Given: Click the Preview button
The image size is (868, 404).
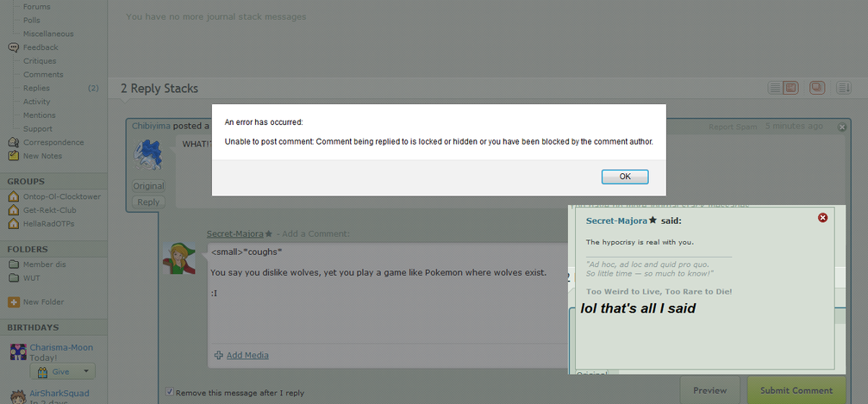Looking at the screenshot, I should tap(709, 390).
